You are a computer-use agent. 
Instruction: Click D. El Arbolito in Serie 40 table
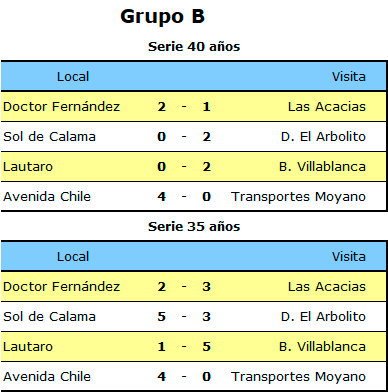323,137
